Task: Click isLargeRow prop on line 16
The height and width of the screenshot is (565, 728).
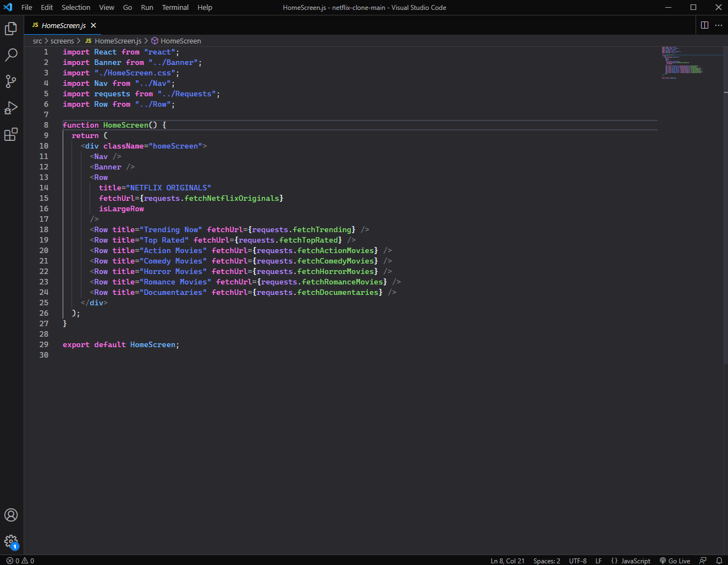Action: (122, 209)
